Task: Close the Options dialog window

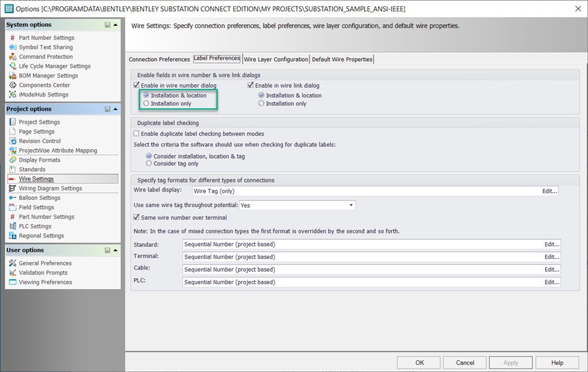Action: tap(578, 9)
